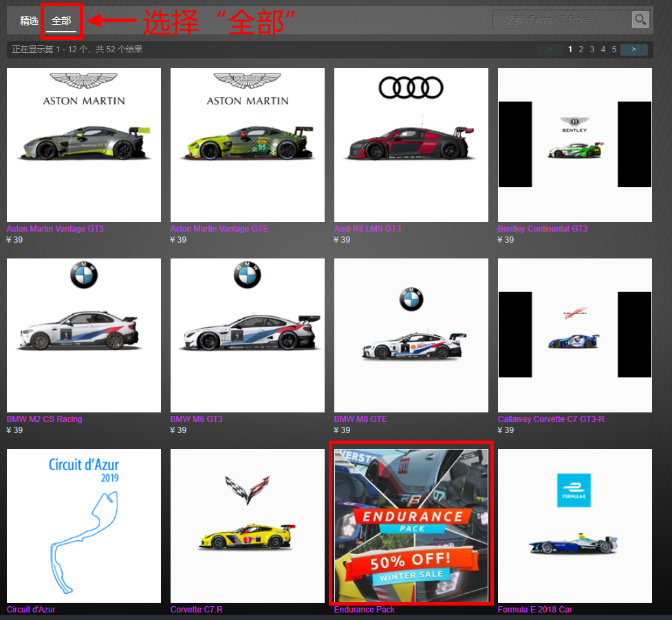Click the ¥ 39 price under BMW M6 GT3

(x=178, y=430)
